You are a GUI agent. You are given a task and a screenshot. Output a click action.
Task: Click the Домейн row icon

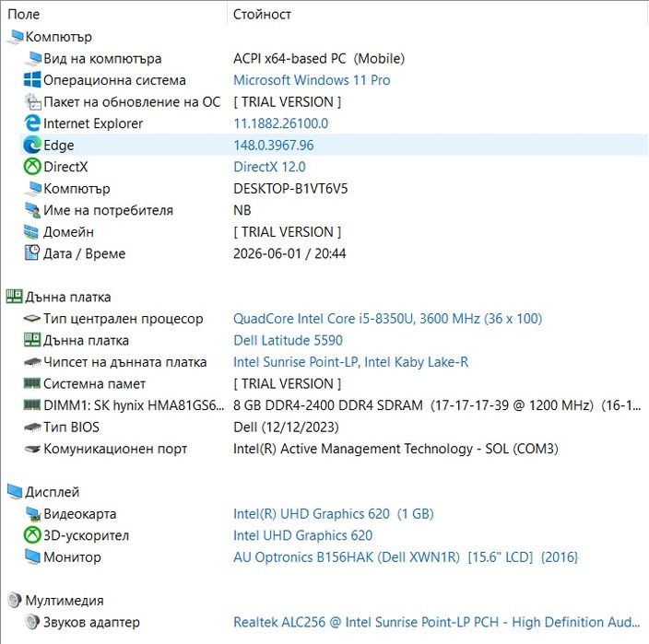click(31, 232)
